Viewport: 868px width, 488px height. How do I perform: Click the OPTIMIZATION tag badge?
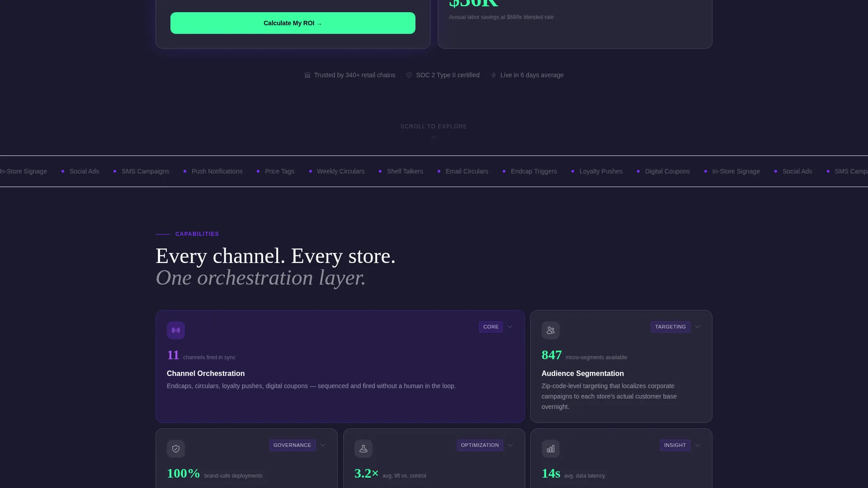coord(480,445)
